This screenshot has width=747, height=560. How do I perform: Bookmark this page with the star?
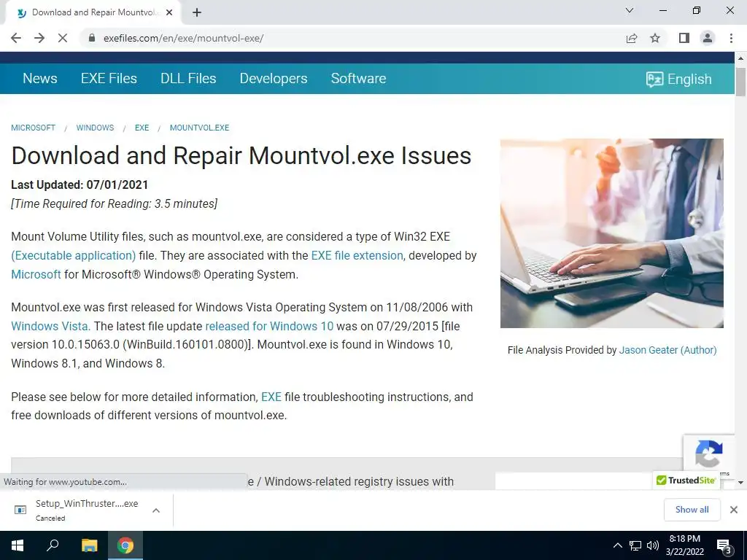pos(655,38)
